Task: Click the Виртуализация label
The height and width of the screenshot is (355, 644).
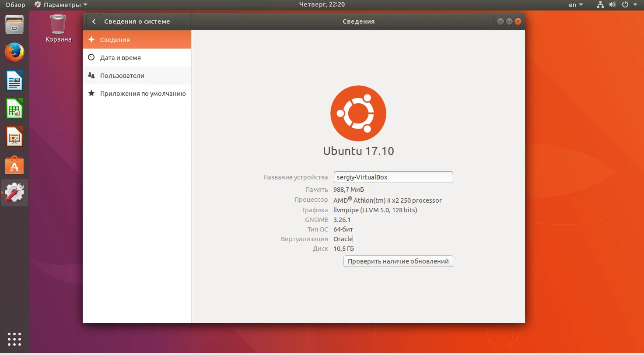Action: coord(304,239)
